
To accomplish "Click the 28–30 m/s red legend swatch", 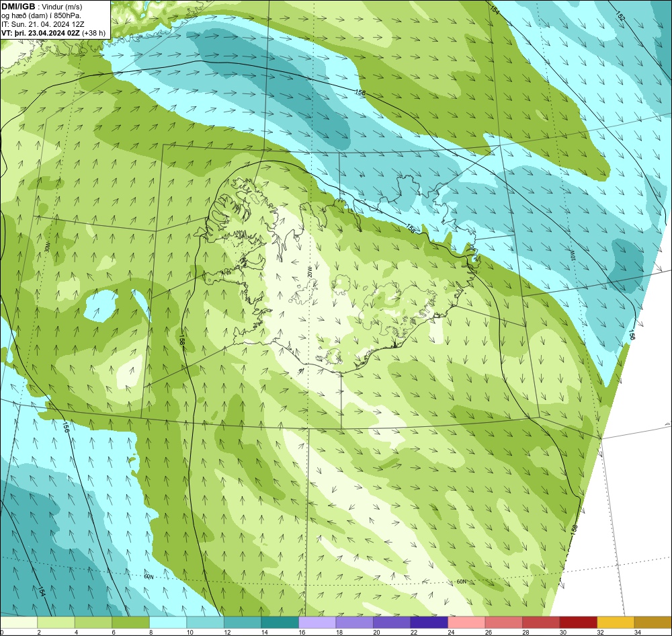I will tap(541, 623).
